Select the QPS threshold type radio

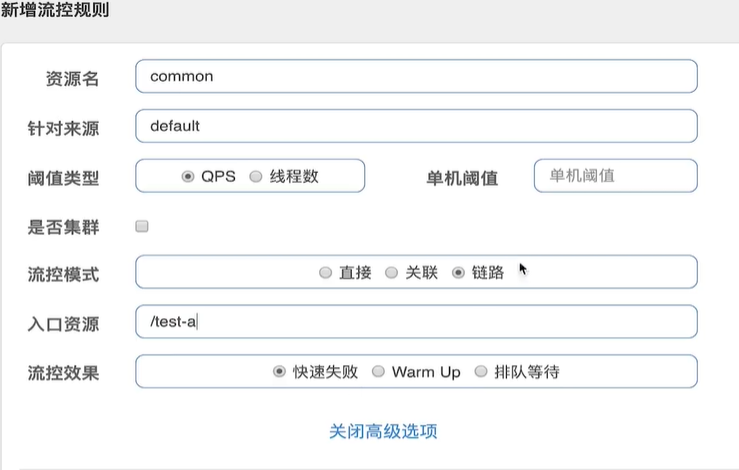(x=188, y=176)
